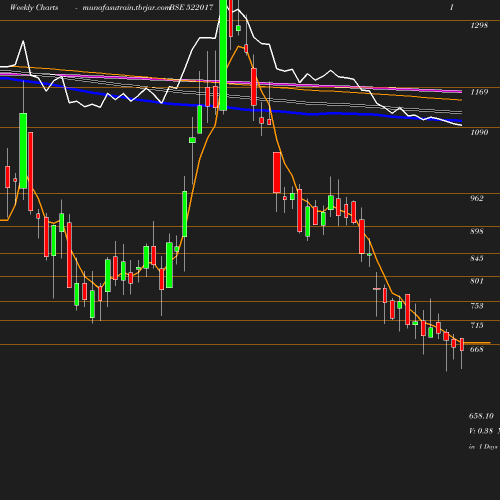Click the 'BSE 522017' symbol label

tap(191, 7)
